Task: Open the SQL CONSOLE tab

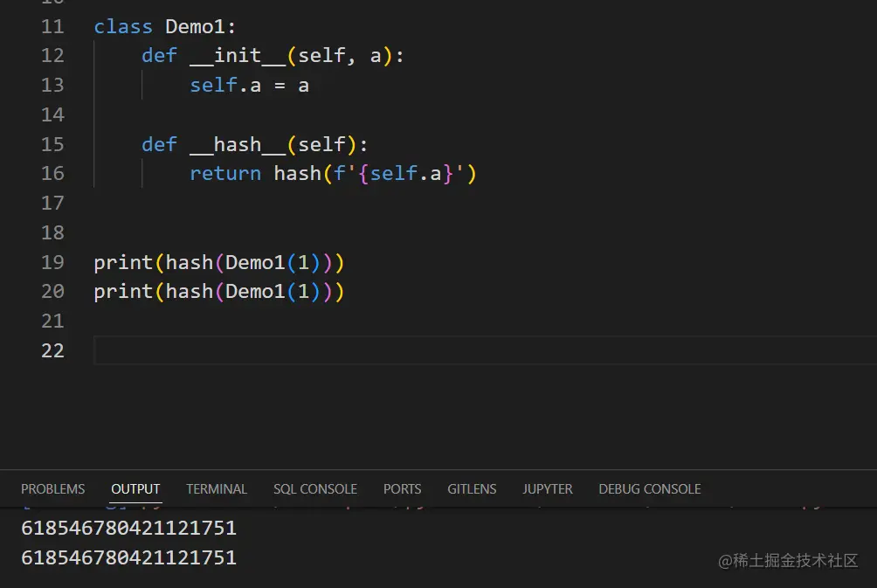Action: coord(314,489)
